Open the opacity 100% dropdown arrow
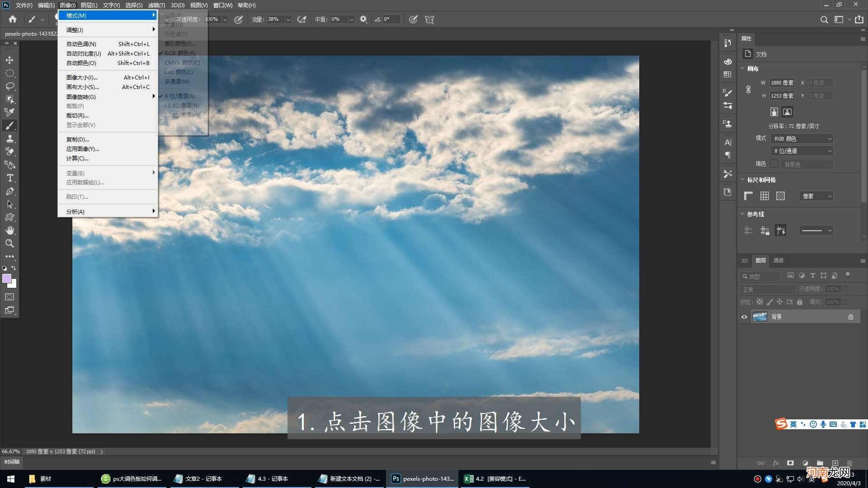868x488 pixels. [x=225, y=19]
